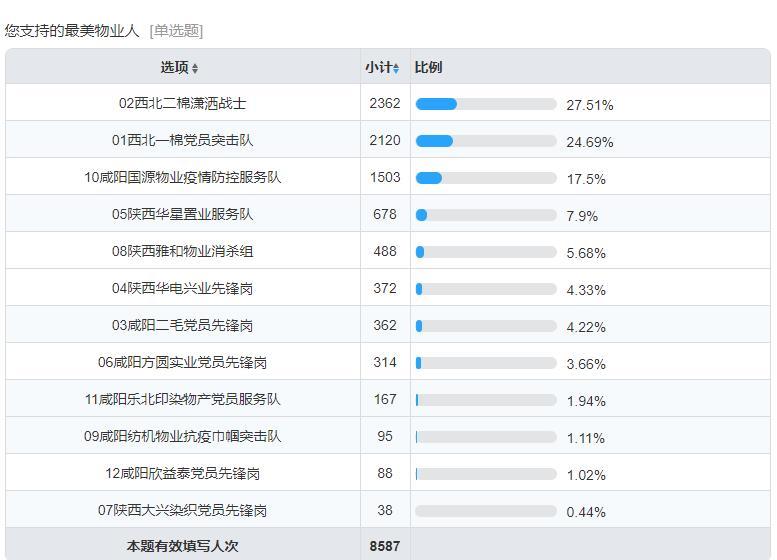Sort by the 小计 column arrow icon
Image resolution: width=777 pixels, height=560 pixels.
pyautogui.click(x=395, y=68)
